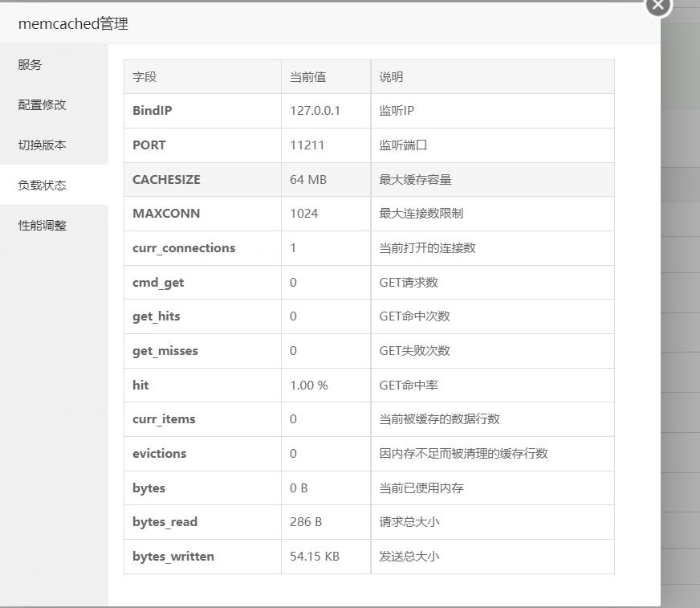Click the get_misses field name
Screen dimensions: 700x608
(x=165, y=351)
